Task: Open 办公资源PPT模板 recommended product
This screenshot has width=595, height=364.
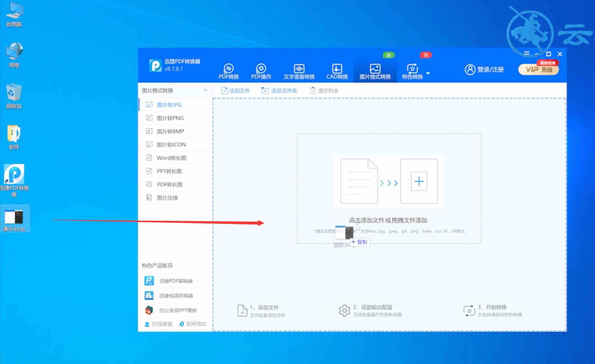Action: (175, 310)
